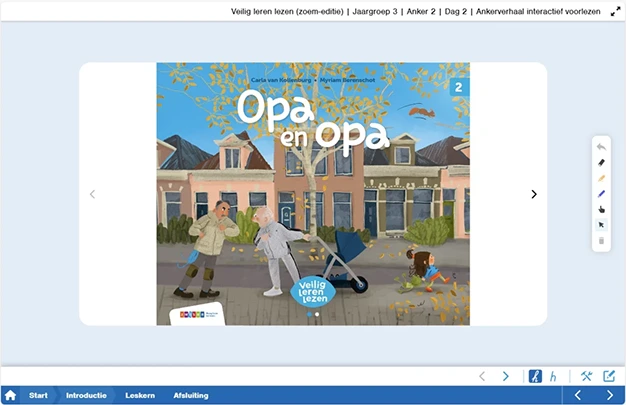Go to previous book page arrow
The height and width of the screenshot is (405, 626).
pyautogui.click(x=93, y=194)
